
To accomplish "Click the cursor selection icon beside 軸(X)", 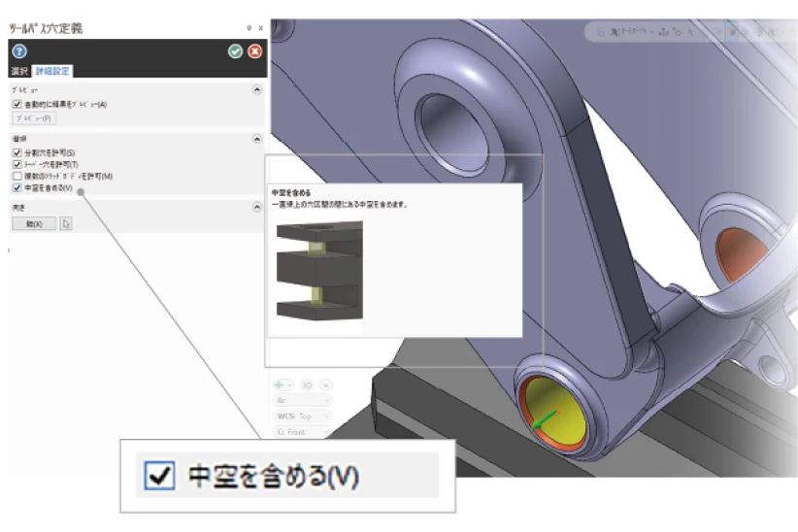I will click(x=66, y=223).
